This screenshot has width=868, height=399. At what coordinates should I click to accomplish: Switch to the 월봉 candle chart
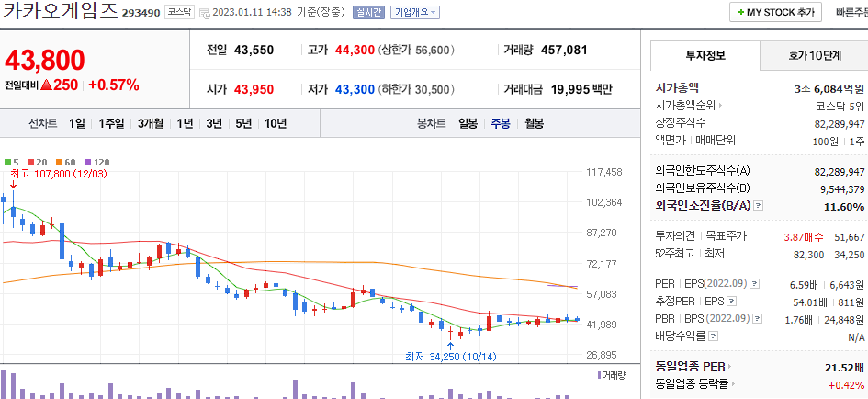click(535, 123)
